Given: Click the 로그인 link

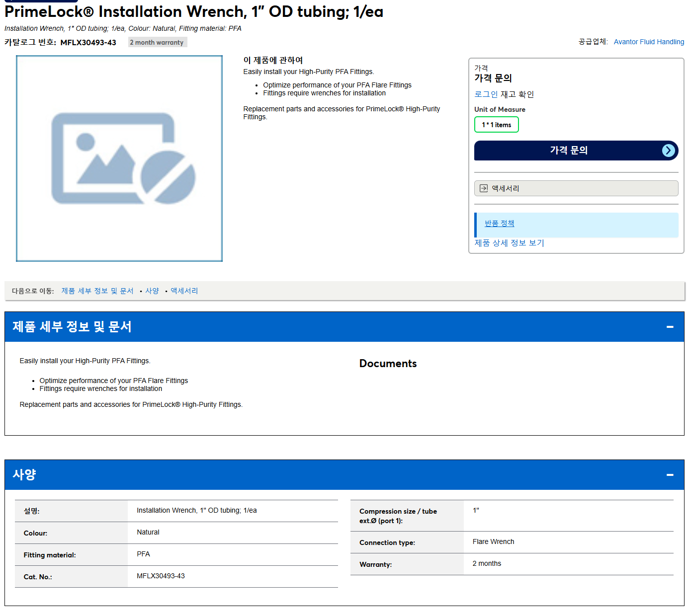Looking at the screenshot, I should (486, 94).
